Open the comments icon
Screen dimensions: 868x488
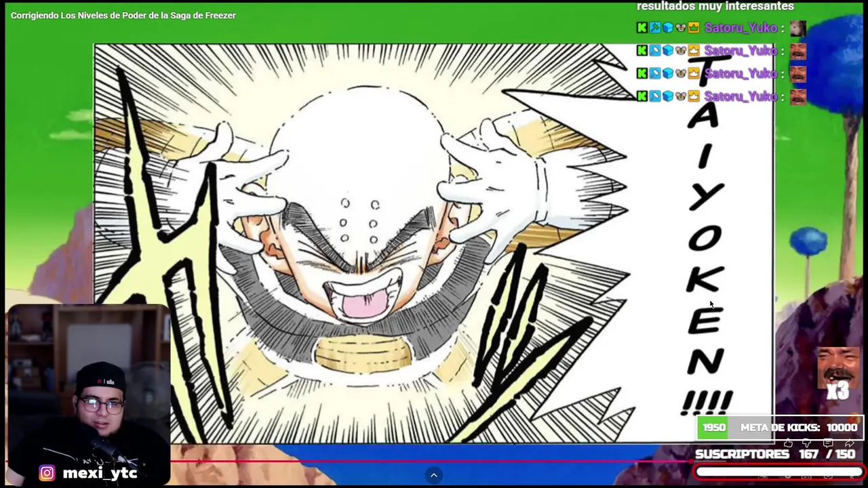tap(828, 443)
